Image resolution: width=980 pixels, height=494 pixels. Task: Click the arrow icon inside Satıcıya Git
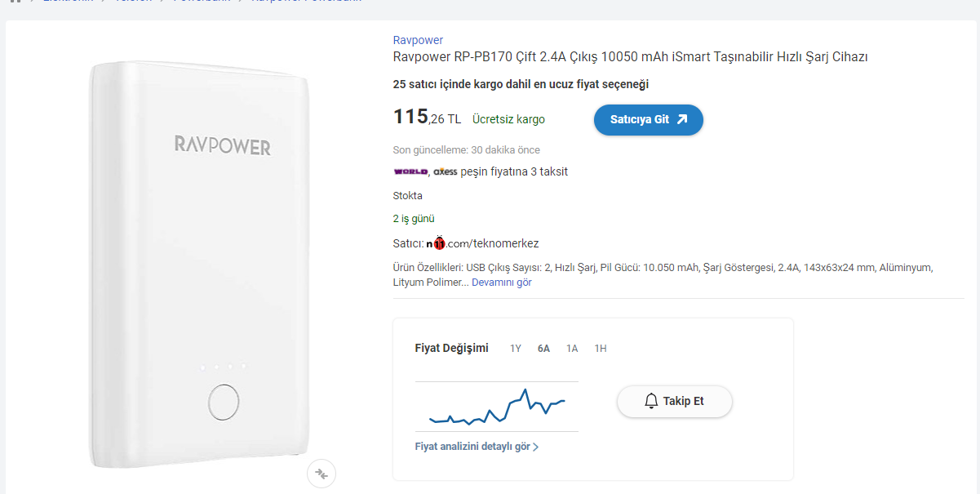coord(682,119)
